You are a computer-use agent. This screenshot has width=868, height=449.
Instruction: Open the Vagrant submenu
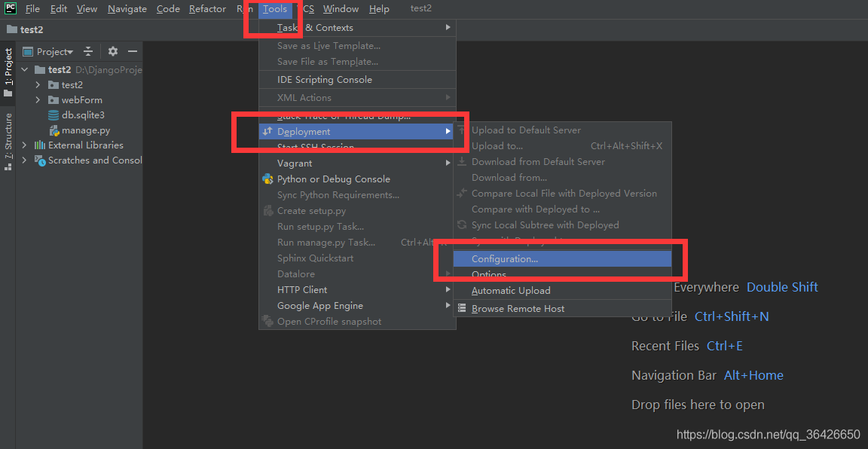(x=357, y=163)
